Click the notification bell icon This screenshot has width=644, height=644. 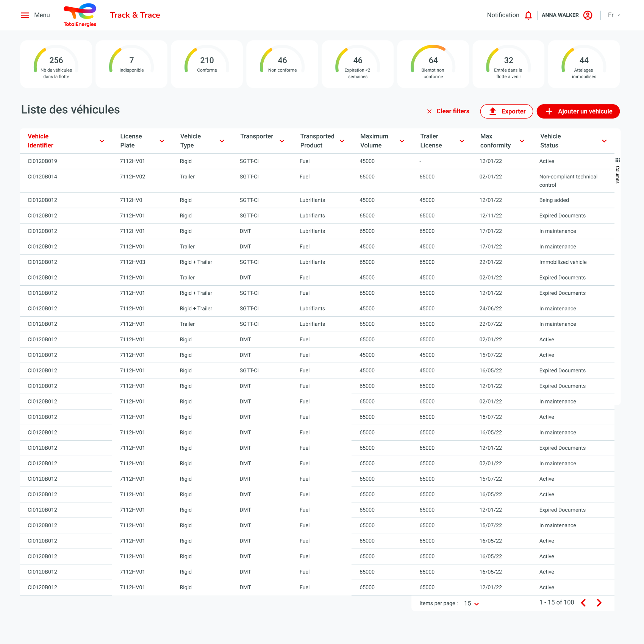tap(528, 15)
